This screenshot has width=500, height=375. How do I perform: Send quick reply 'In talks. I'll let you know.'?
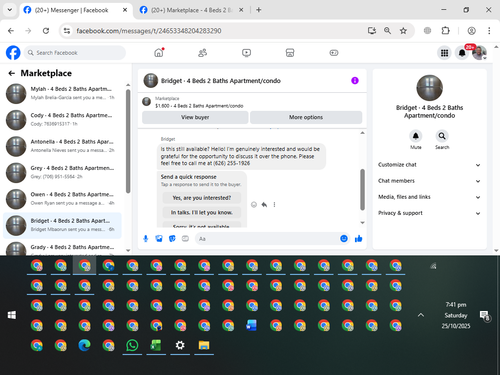[x=202, y=213]
